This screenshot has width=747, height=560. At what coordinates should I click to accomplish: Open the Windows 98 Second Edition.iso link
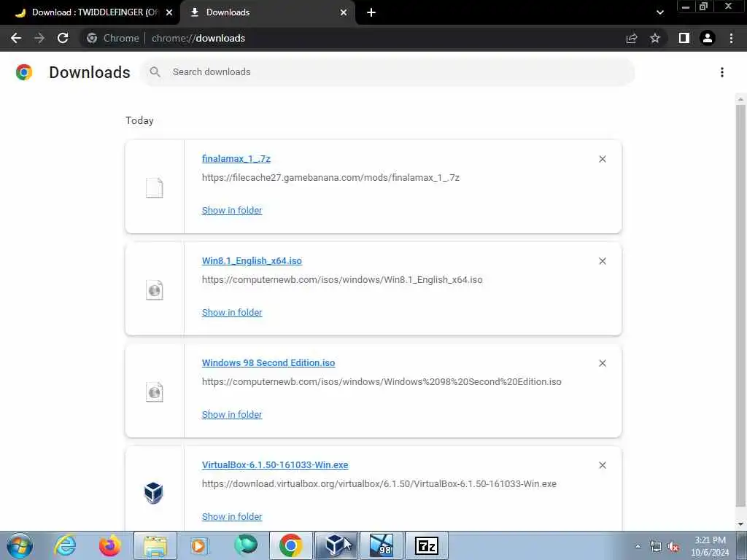[x=268, y=362]
